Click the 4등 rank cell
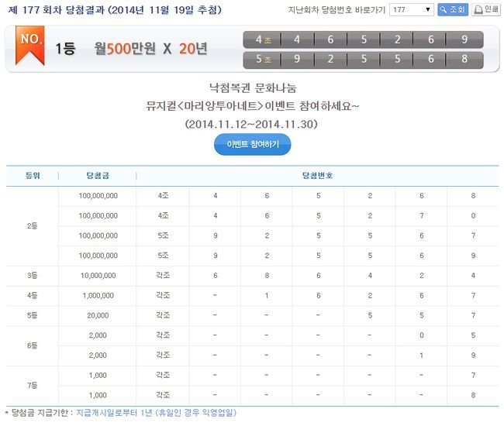The image size is (504, 426). point(32,295)
